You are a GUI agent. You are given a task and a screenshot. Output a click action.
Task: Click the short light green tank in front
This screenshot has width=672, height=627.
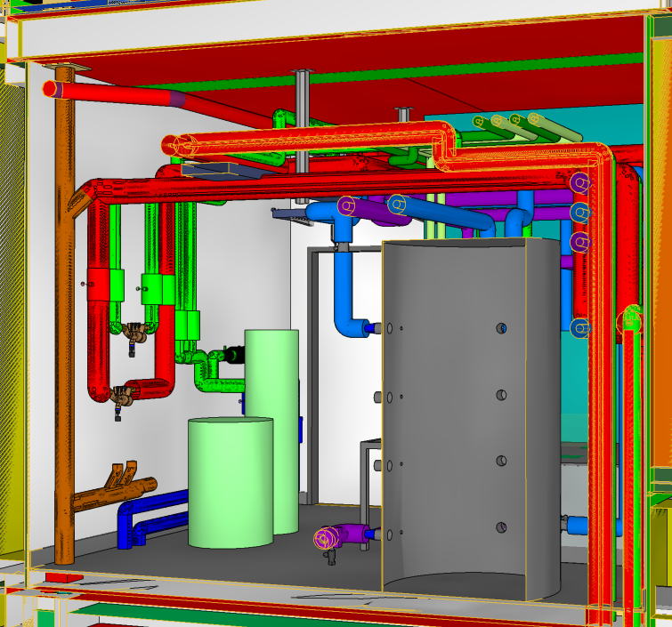230,482
